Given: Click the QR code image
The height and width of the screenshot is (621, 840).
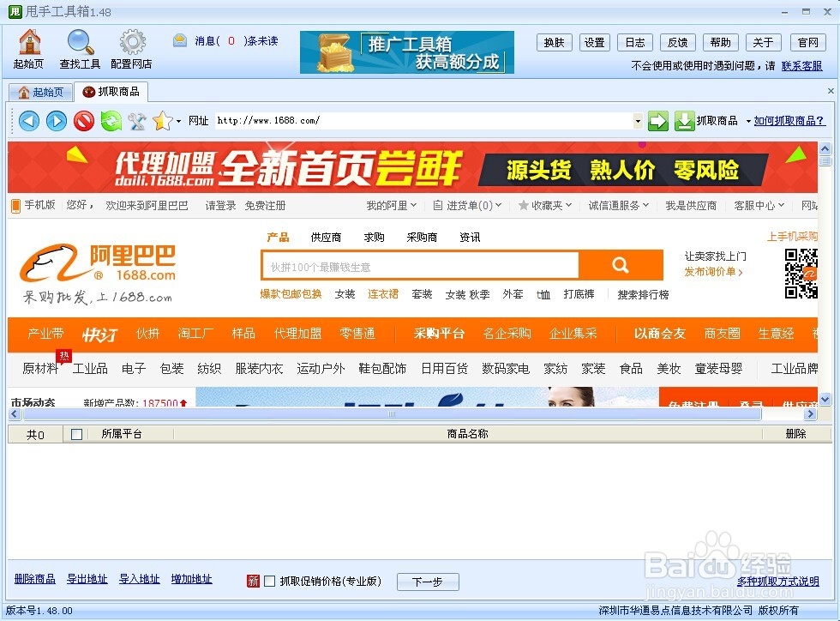Looking at the screenshot, I should 801,274.
